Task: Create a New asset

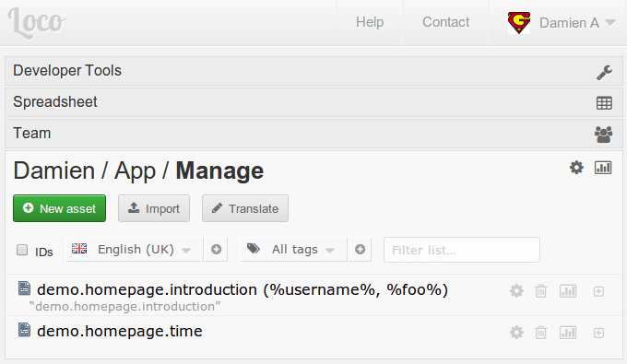Action: [59, 208]
